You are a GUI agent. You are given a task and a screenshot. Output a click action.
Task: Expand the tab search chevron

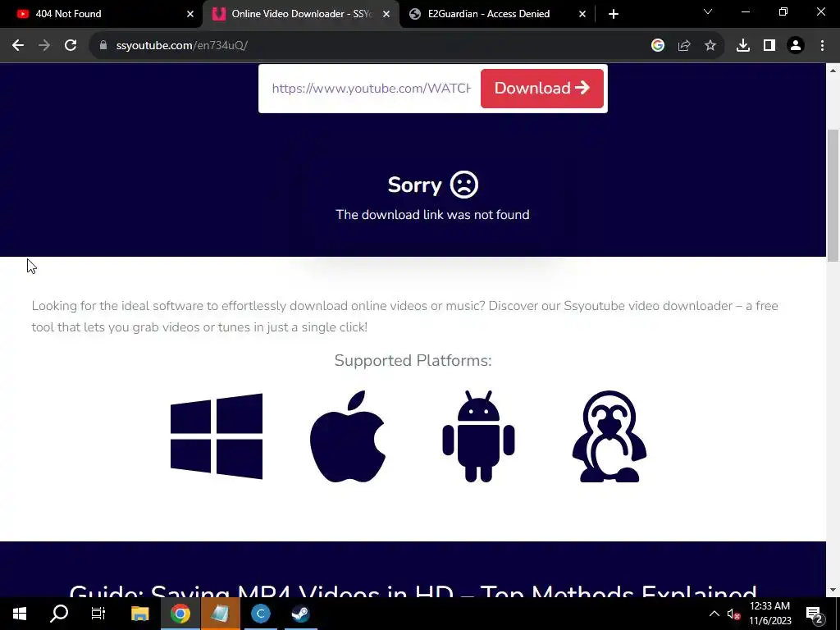(708, 11)
